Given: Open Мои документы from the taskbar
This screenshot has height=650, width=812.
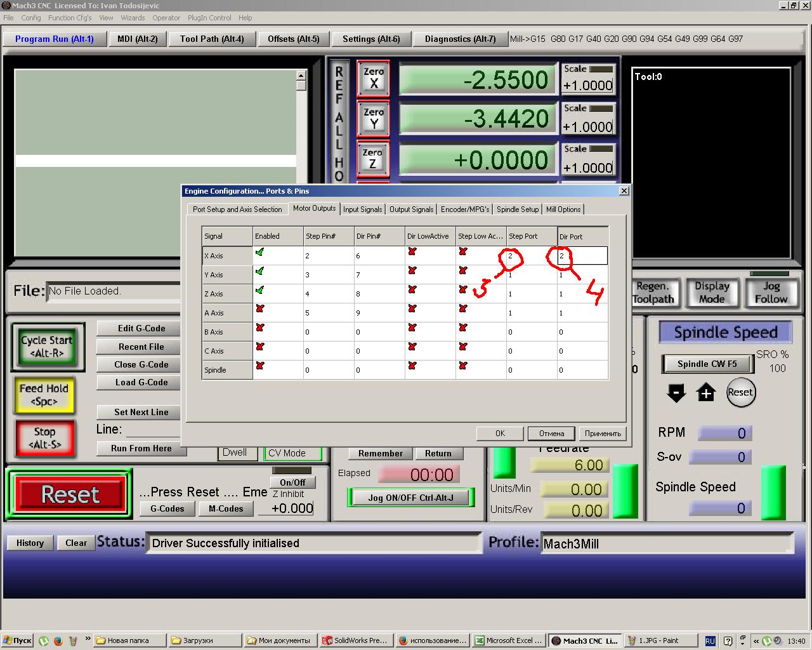Looking at the screenshot, I should (280, 640).
